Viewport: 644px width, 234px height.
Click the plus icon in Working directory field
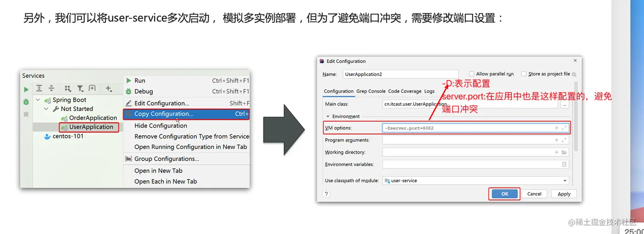(556, 152)
